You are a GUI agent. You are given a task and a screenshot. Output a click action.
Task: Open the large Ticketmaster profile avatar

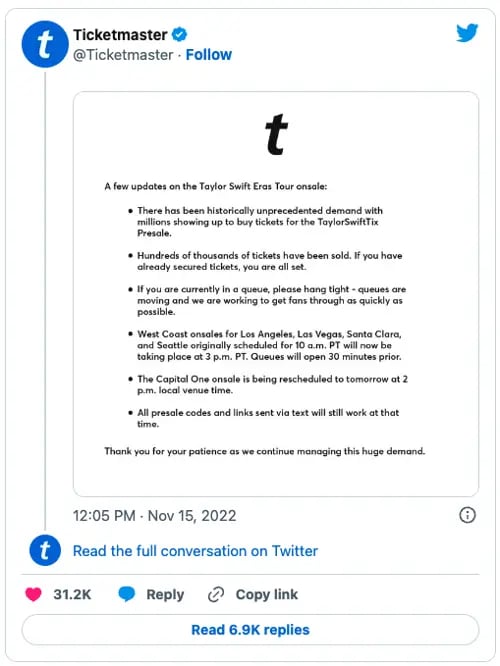[x=45, y=44]
